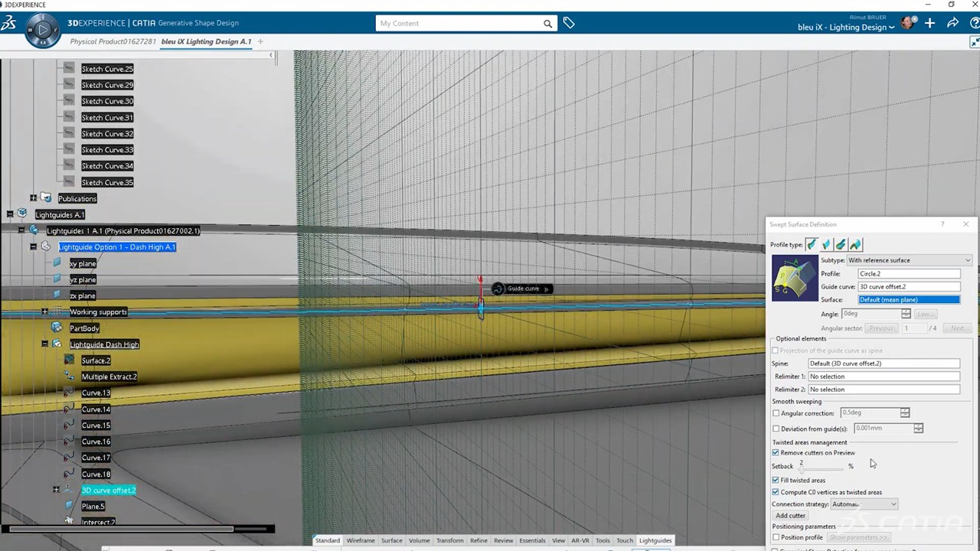The width and height of the screenshot is (980, 551).
Task: Open the Lightguides tab
Action: tap(655, 540)
